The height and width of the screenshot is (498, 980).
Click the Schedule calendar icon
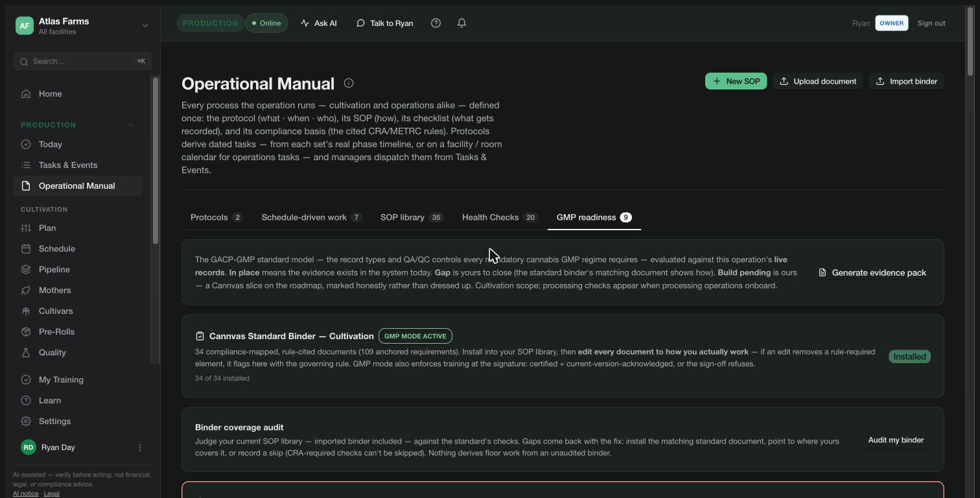click(26, 249)
